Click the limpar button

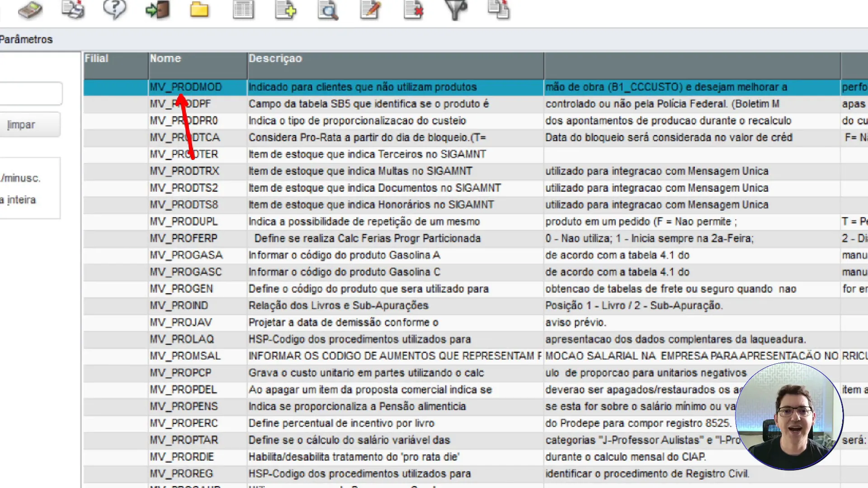coord(20,124)
